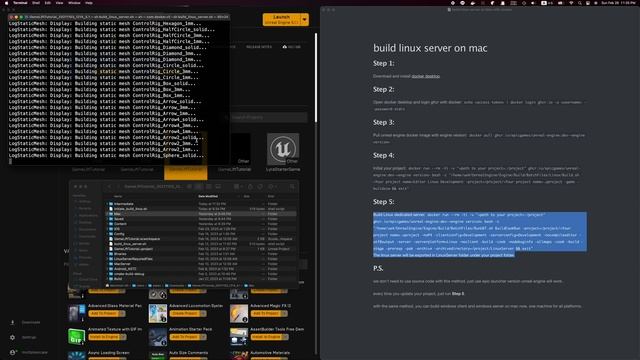This screenshot has height=360, width=640.
Task: Click Advanced Magic FX thumbnail
Action: (239, 313)
